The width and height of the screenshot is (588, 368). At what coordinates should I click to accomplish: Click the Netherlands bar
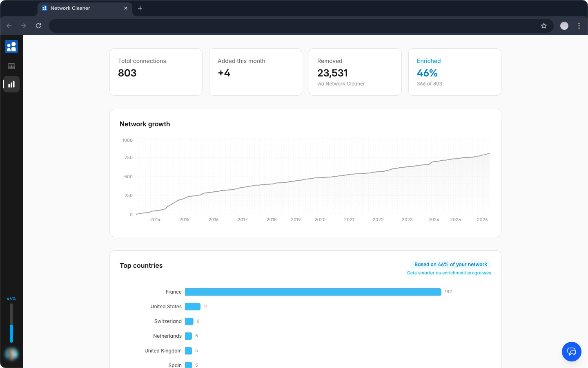pyautogui.click(x=188, y=336)
